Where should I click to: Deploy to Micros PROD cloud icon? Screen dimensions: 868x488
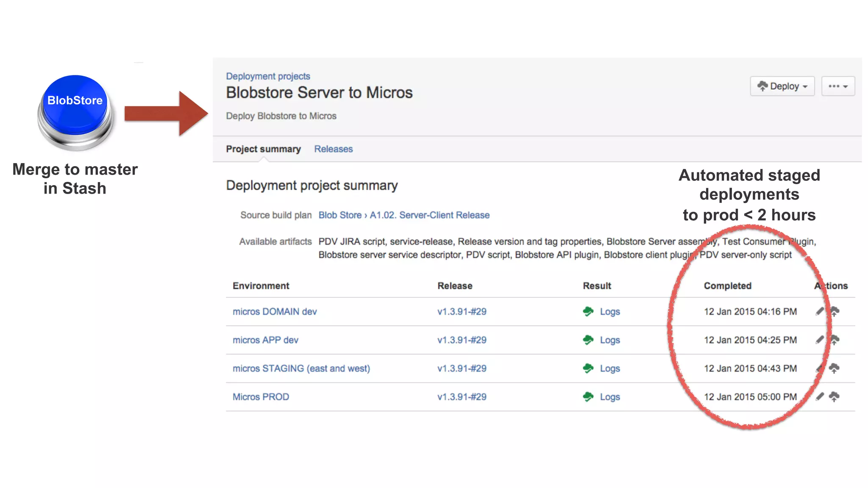(834, 397)
